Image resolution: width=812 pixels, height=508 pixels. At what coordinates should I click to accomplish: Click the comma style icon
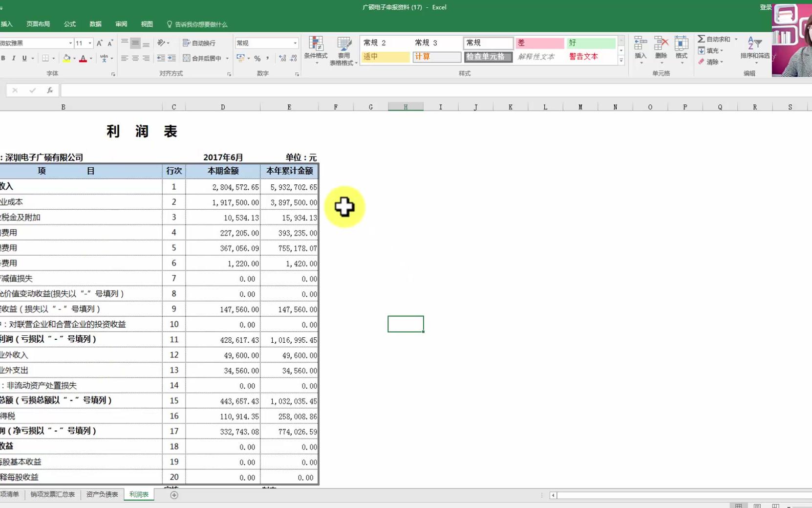[x=268, y=58]
